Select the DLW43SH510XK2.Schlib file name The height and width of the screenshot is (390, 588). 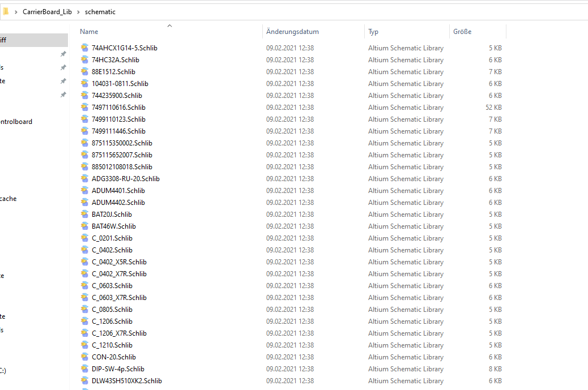pyautogui.click(x=126, y=381)
